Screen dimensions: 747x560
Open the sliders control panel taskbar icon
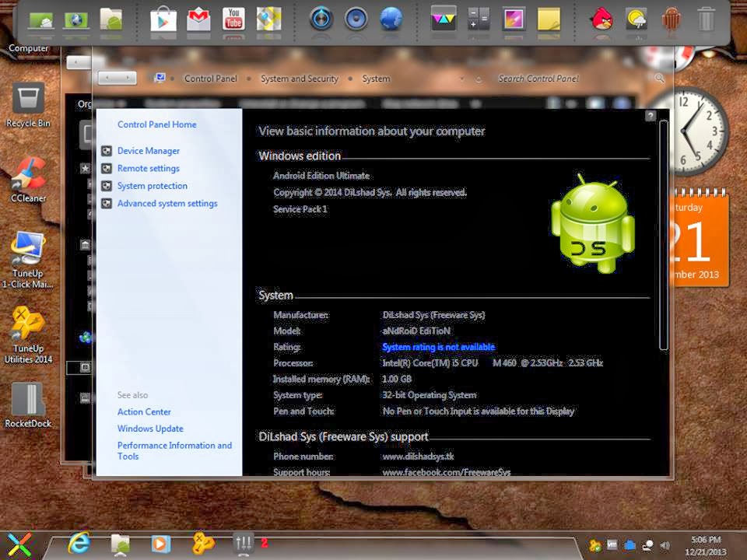click(244, 544)
